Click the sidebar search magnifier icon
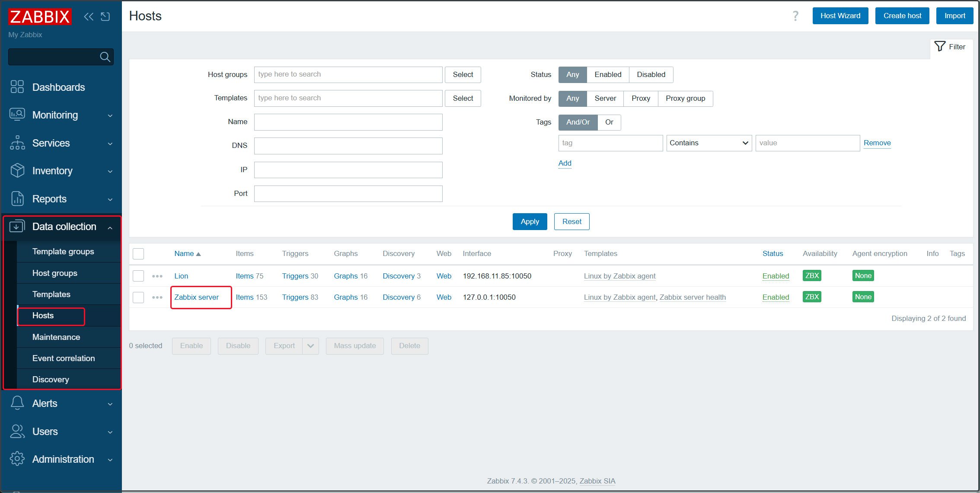This screenshot has height=493, width=980. click(x=105, y=57)
